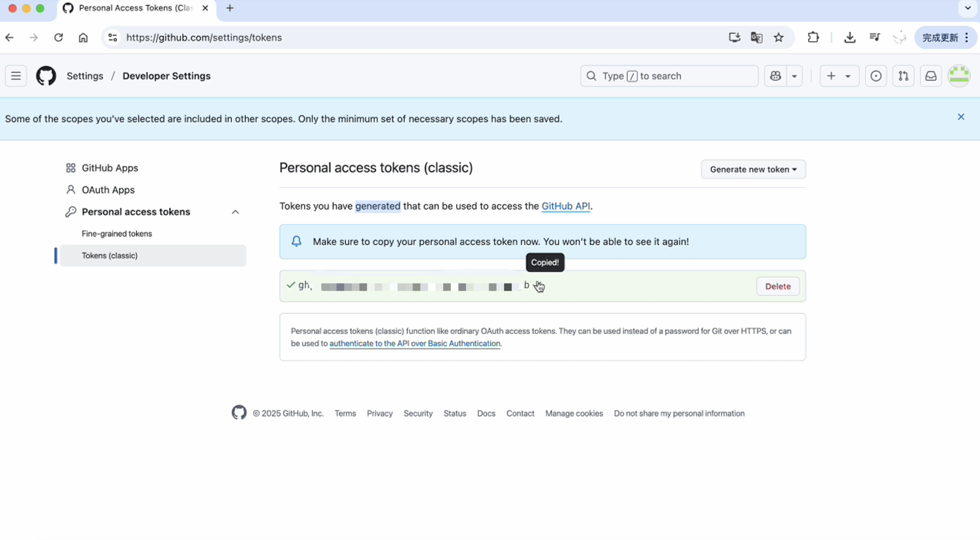Copy the token with the clipboard icon
The image size is (980, 540).
click(539, 286)
